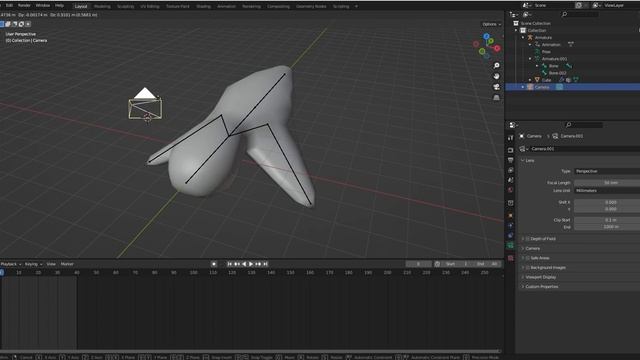Click the red X axis on navigation gizmo
This screenshot has height=360, width=640.
click(497, 48)
